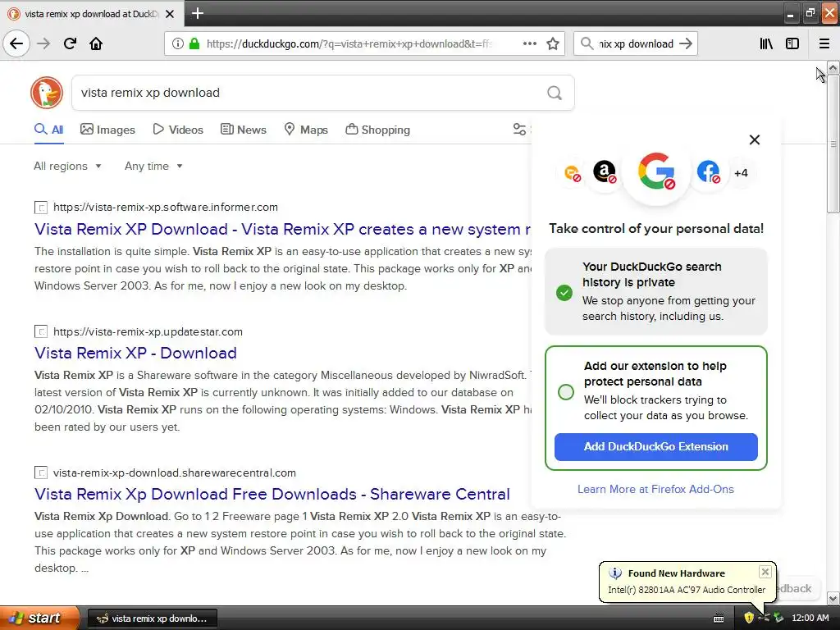840x630 pixels.
Task: Click the blocked Google tracker icon
Action: coord(656,171)
